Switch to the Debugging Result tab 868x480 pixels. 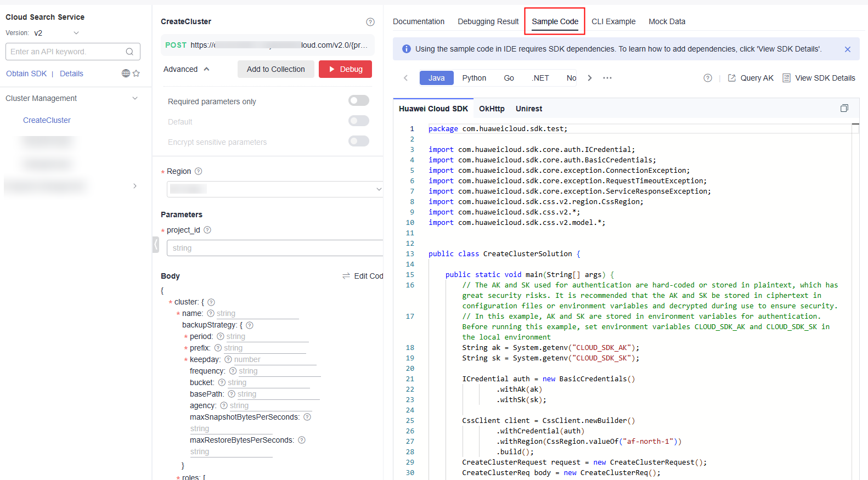(x=488, y=21)
